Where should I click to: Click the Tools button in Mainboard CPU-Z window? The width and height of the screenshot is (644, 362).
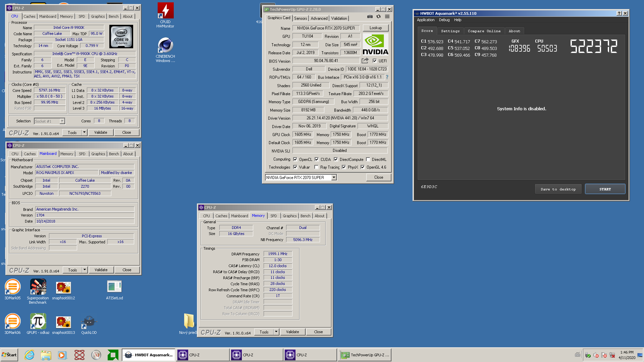tap(72, 270)
